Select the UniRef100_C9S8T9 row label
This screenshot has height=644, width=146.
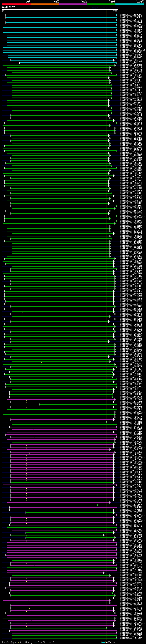coord(131,301)
